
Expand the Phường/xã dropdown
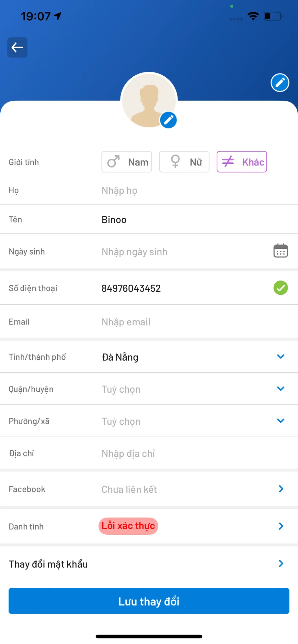pyautogui.click(x=281, y=420)
